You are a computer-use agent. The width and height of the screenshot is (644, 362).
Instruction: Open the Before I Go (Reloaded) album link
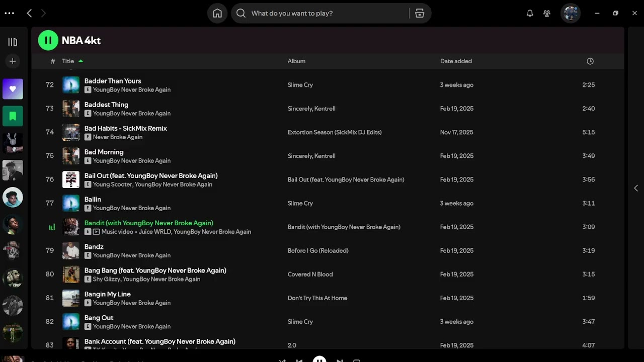318,250
